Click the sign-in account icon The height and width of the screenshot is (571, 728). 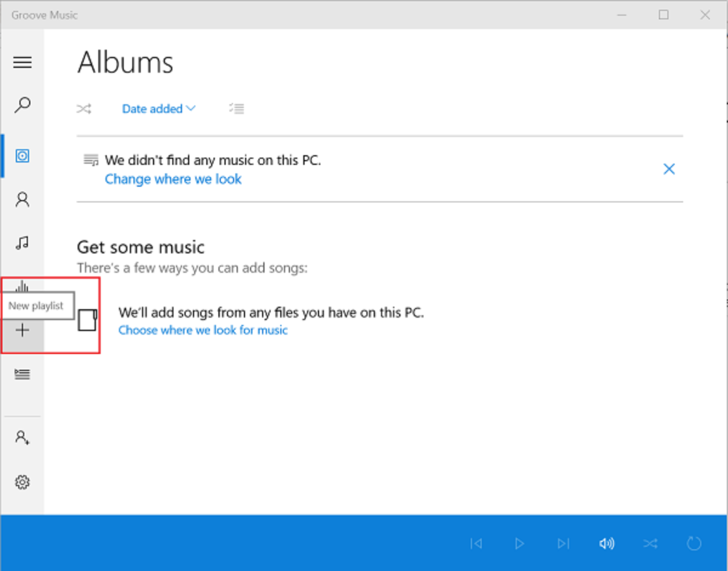tap(22, 438)
